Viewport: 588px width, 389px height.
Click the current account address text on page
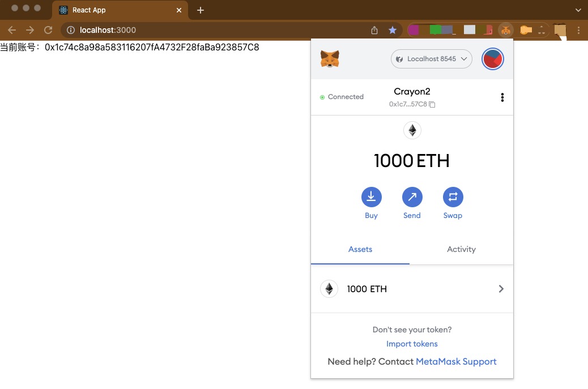[152, 47]
